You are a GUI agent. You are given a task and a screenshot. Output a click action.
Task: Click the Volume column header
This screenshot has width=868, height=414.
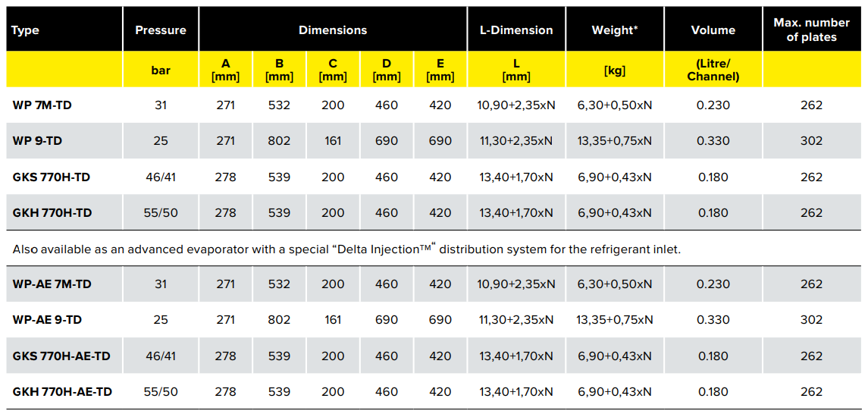(x=713, y=30)
